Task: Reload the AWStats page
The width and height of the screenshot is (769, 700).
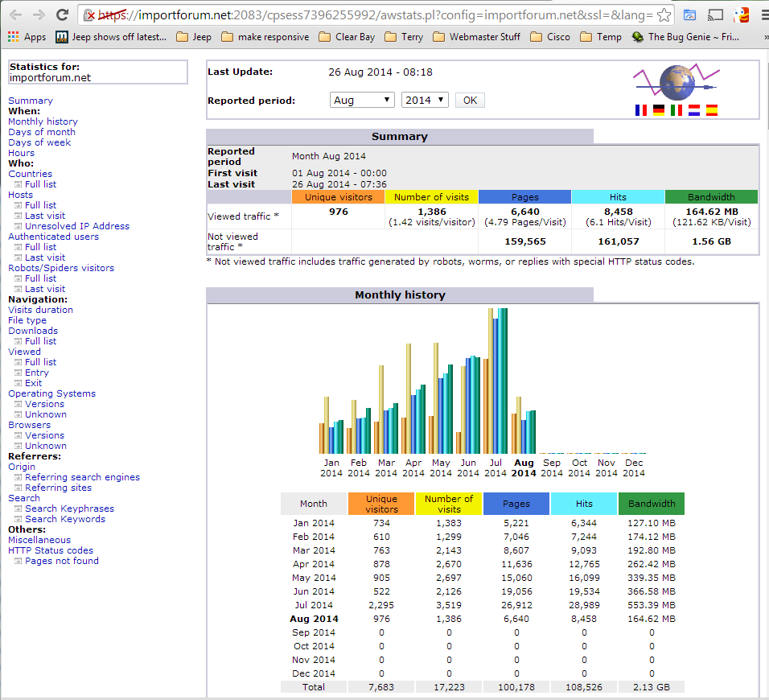Action: [x=62, y=15]
